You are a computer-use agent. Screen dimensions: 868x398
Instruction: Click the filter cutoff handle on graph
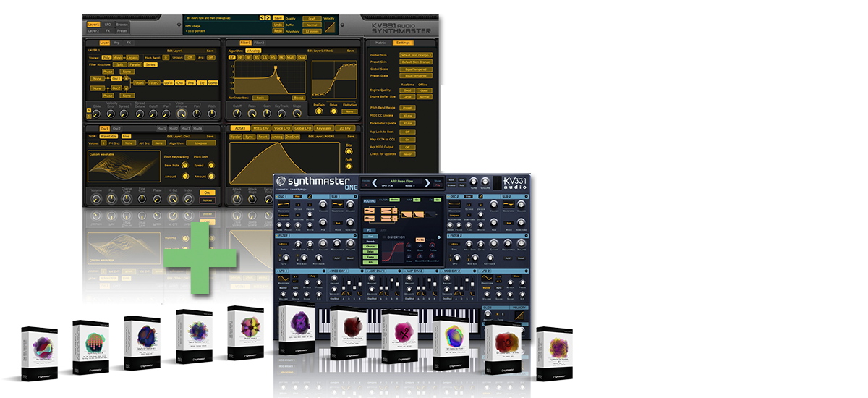pos(276,67)
